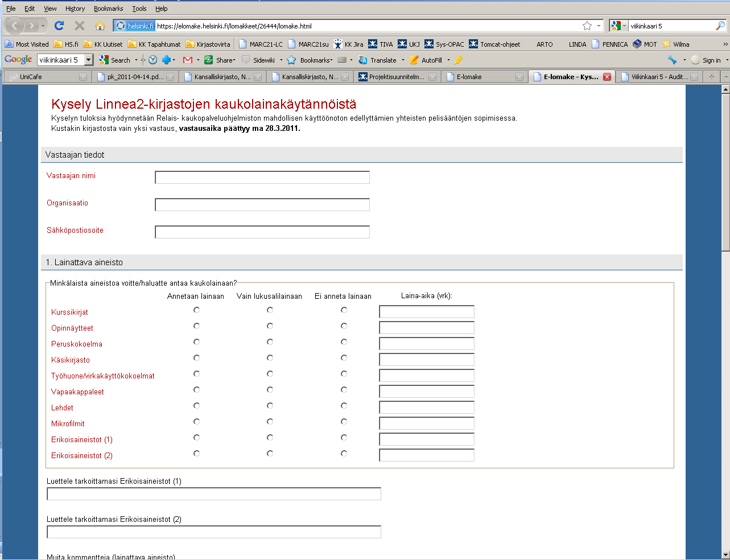This screenshot has width=730, height=560.
Task: Open the KK Jira bookmark
Action: pos(348,44)
